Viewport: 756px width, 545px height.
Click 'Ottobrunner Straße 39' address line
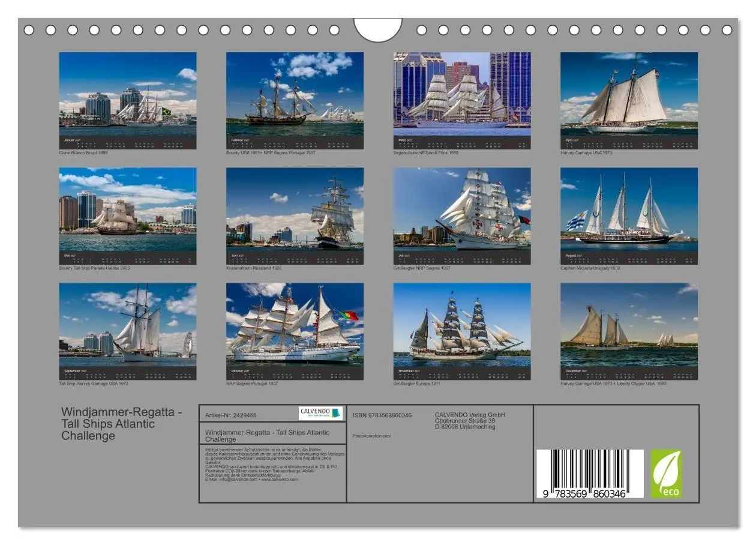(x=465, y=421)
